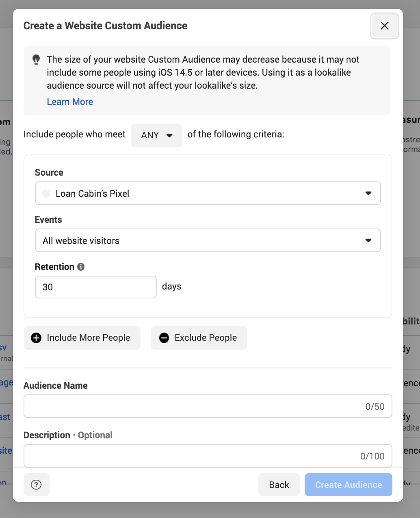Close the Website Custom Audience dialog
Image resolution: width=420 pixels, height=518 pixels.
[384, 26]
